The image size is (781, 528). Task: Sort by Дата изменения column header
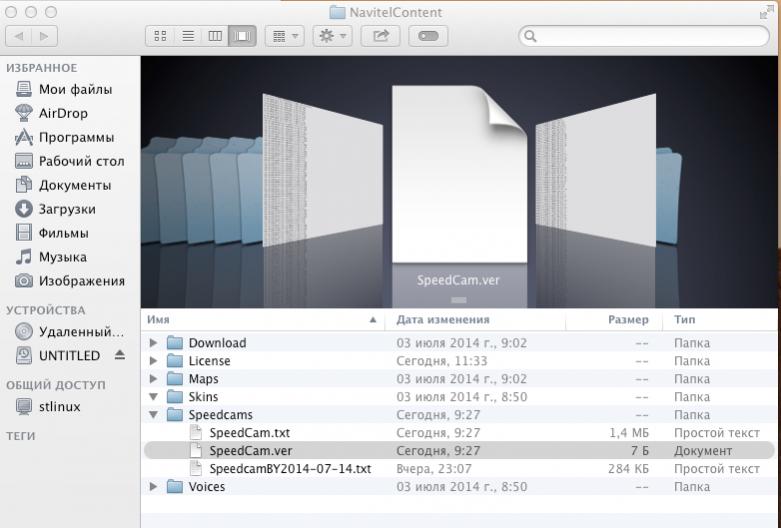(x=442, y=320)
